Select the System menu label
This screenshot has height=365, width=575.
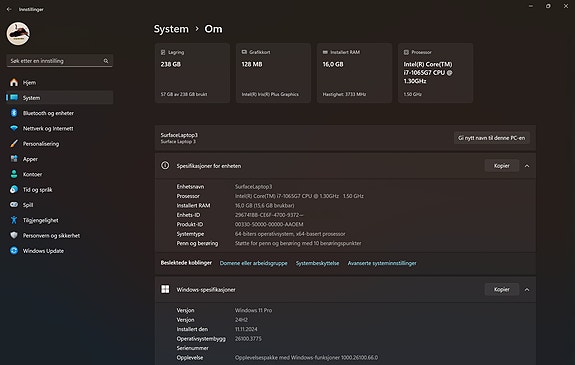click(x=32, y=98)
